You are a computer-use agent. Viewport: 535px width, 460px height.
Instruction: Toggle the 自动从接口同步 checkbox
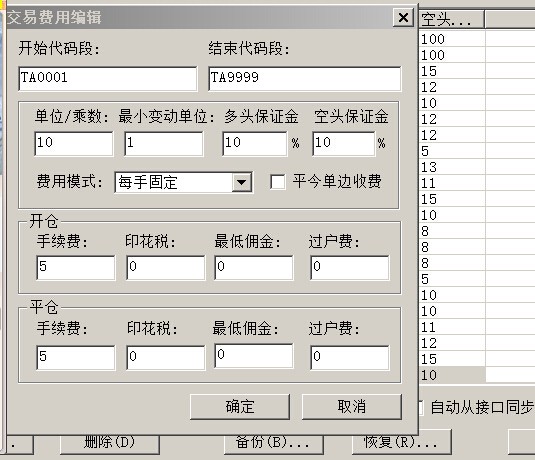(x=421, y=407)
